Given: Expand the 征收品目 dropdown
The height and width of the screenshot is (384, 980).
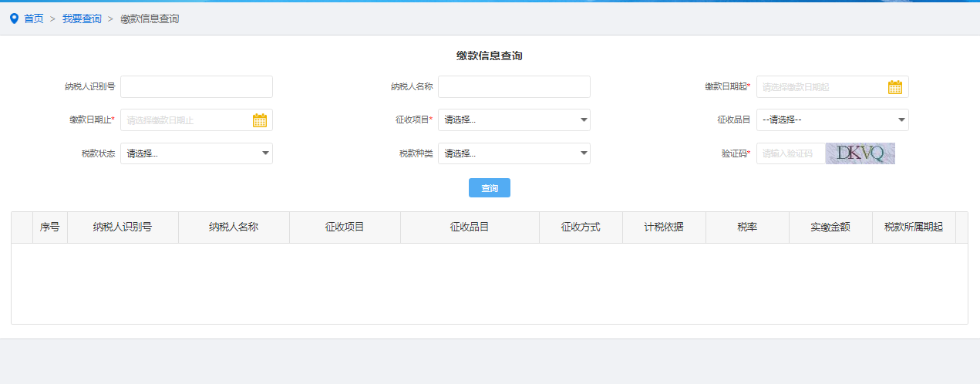Looking at the screenshot, I should click(x=832, y=120).
